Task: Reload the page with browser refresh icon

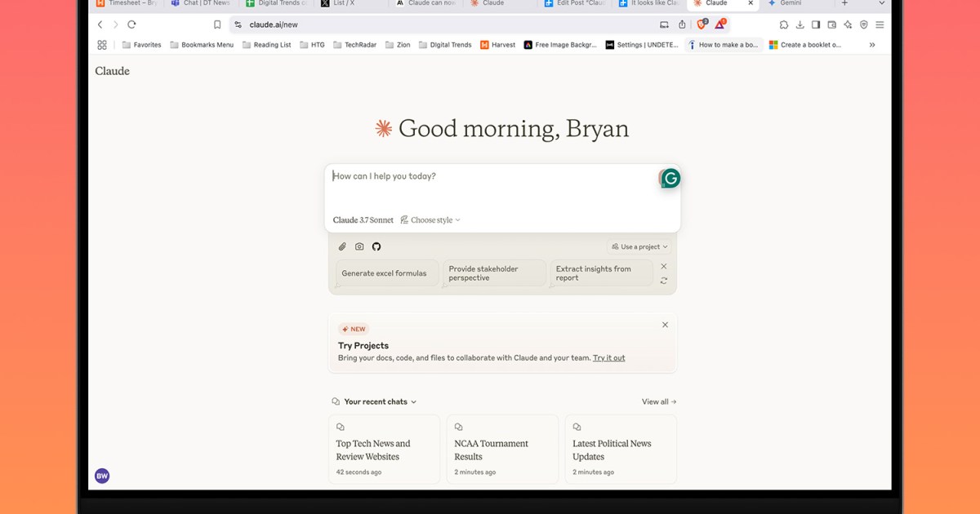Action: click(x=131, y=24)
